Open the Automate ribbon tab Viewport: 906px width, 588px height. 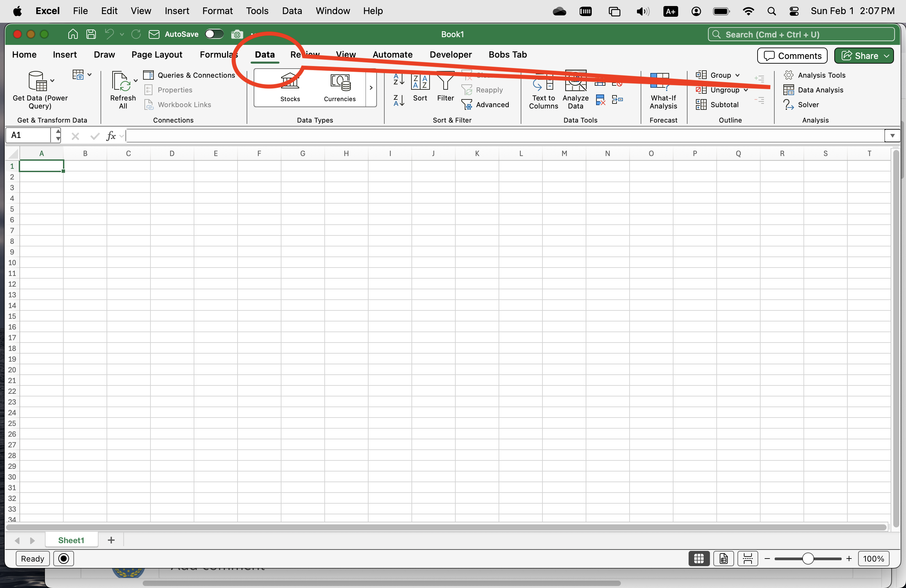[x=392, y=55]
